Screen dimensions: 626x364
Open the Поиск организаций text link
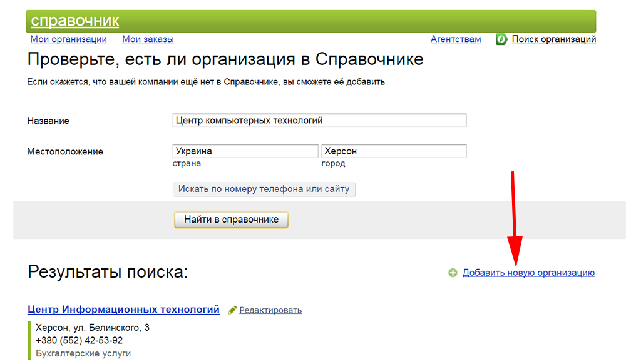click(553, 39)
